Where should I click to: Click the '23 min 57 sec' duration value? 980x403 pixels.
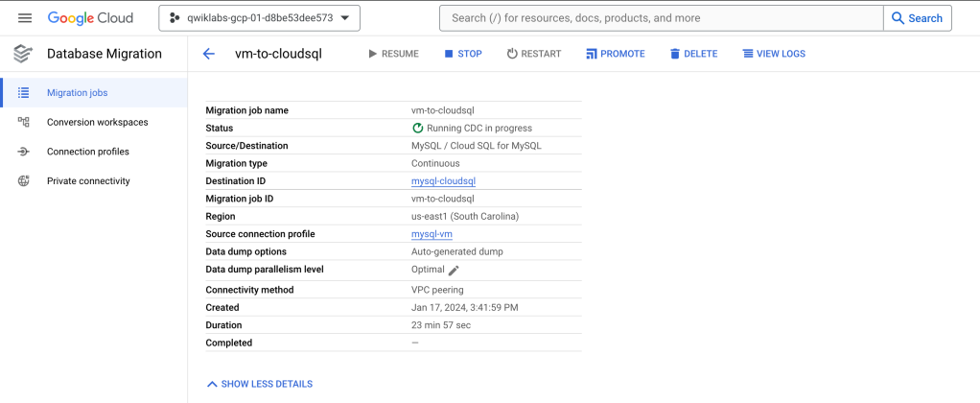tap(441, 325)
